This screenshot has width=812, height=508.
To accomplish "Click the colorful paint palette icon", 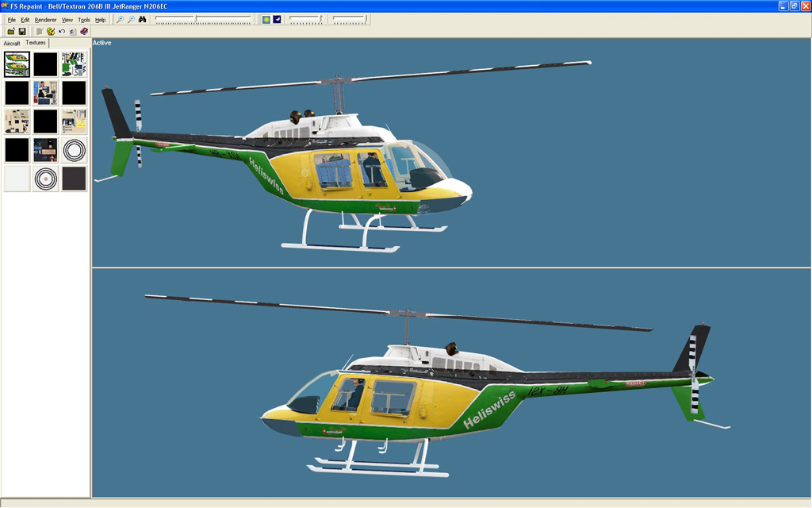I will (x=51, y=32).
